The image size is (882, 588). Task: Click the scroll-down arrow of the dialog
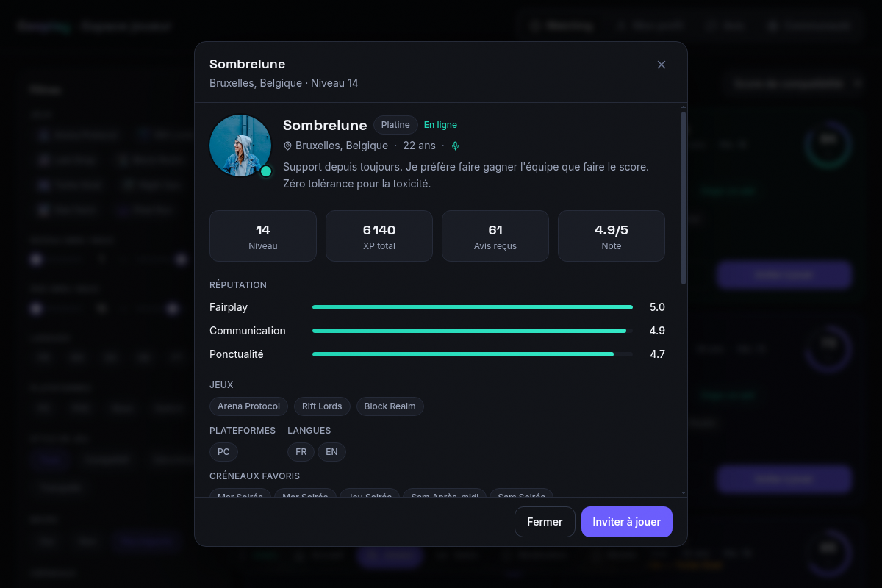(684, 492)
